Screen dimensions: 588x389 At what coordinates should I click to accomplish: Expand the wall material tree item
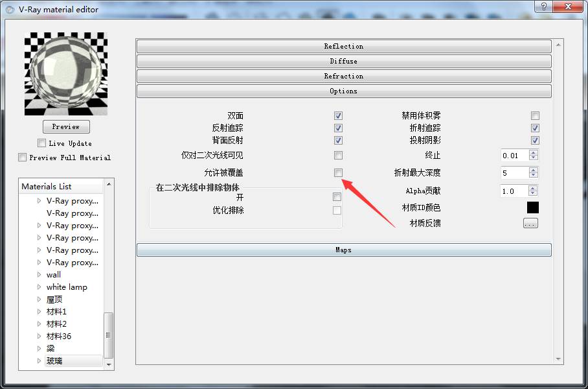[40, 275]
